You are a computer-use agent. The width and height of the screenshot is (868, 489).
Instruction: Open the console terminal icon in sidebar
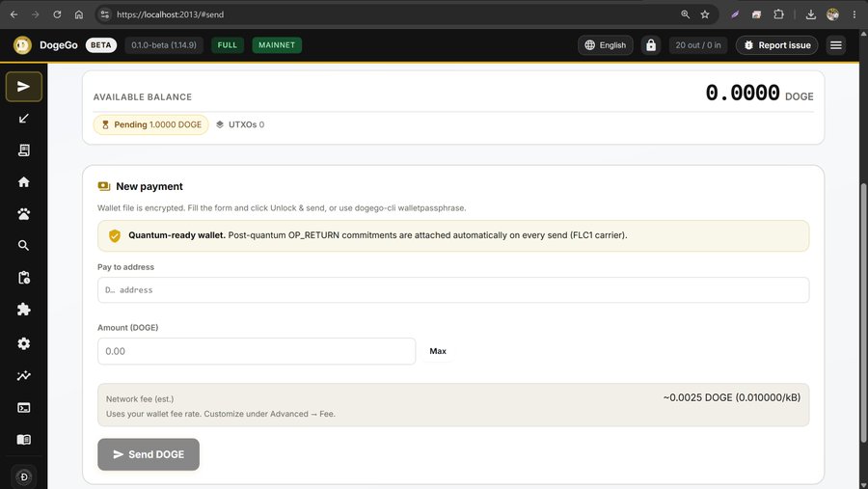(24, 408)
